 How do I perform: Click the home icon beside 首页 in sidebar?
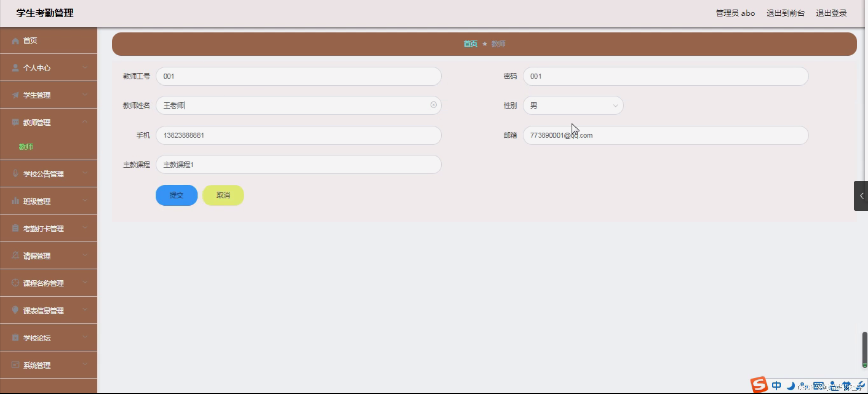[x=15, y=41]
